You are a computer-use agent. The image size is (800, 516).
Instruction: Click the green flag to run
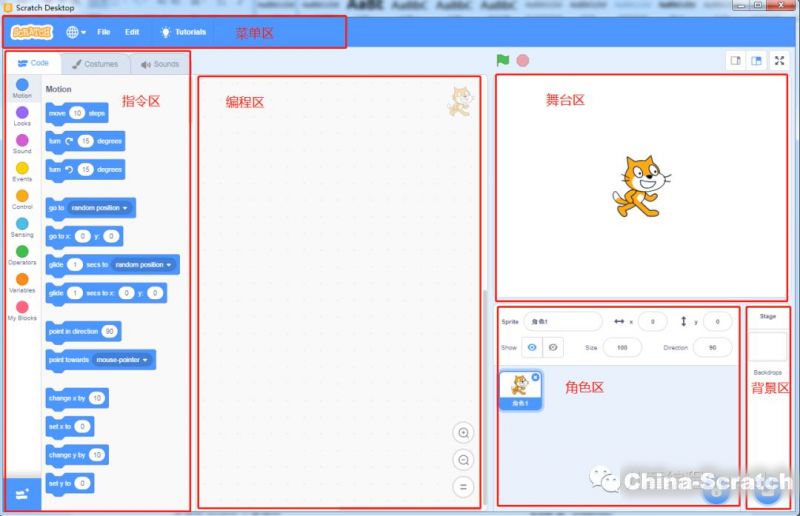tap(503, 60)
